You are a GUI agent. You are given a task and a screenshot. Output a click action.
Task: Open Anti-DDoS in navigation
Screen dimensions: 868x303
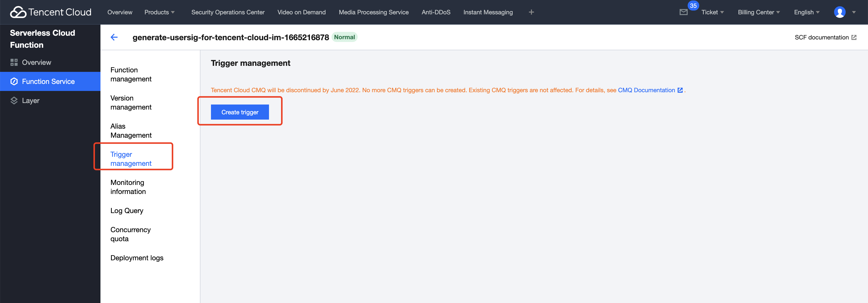(x=436, y=12)
